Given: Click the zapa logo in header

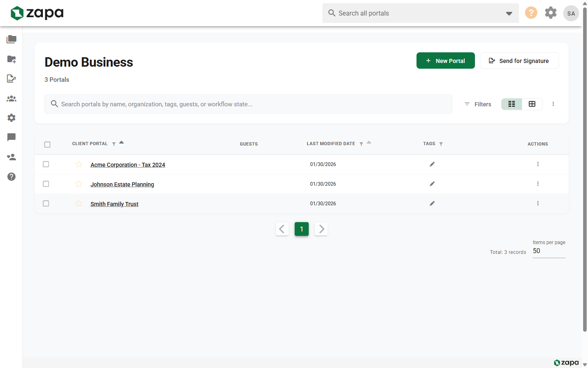Looking at the screenshot, I should pyautogui.click(x=37, y=13).
